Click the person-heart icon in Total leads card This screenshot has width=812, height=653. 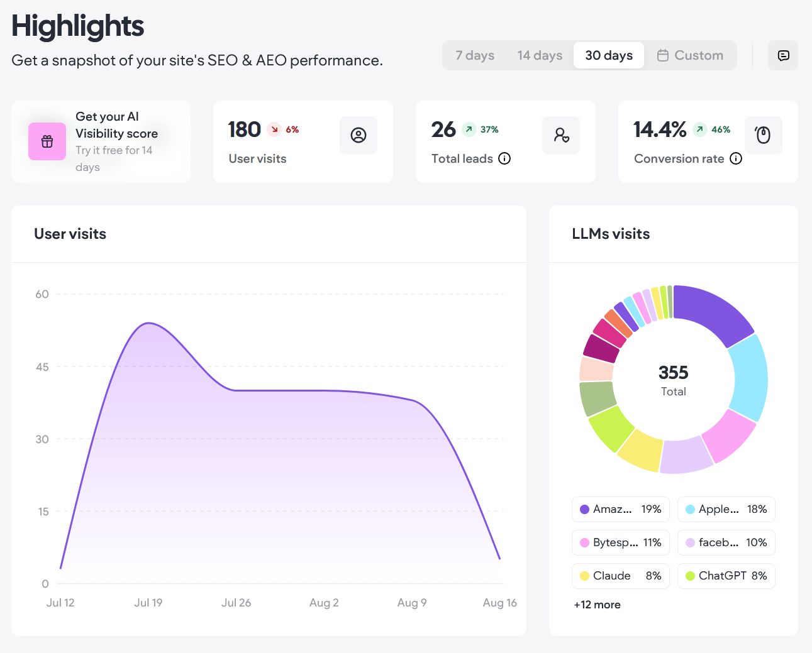(x=561, y=135)
